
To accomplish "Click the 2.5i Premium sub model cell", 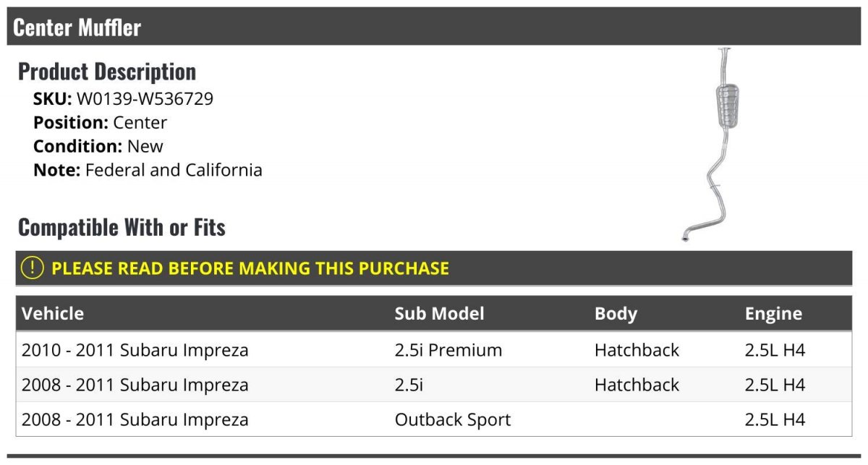I will [448, 350].
